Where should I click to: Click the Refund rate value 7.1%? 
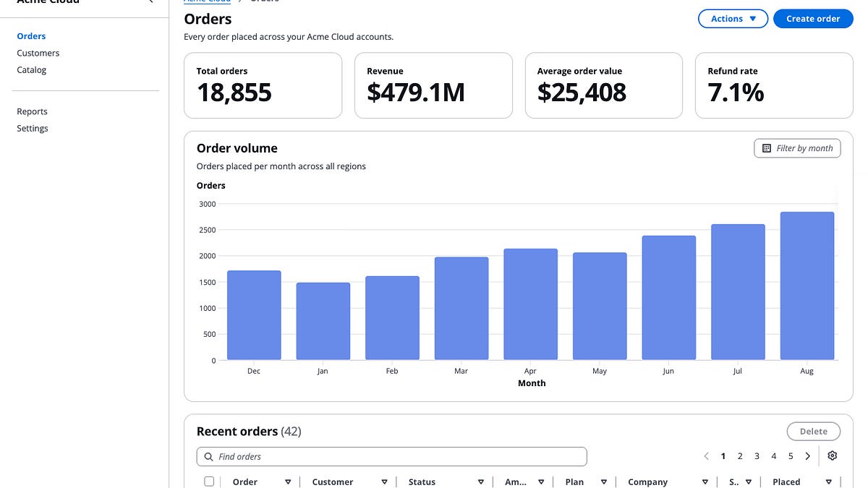click(x=736, y=93)
